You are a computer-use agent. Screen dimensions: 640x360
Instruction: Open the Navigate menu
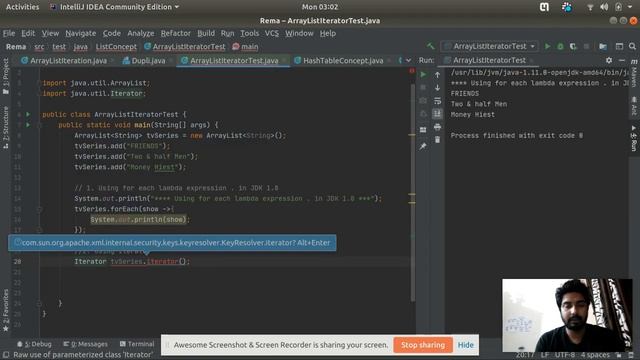(x=80, y=33)
